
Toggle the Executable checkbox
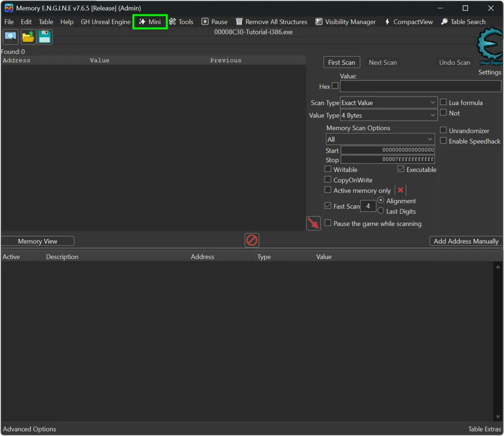tap(401, 169)
